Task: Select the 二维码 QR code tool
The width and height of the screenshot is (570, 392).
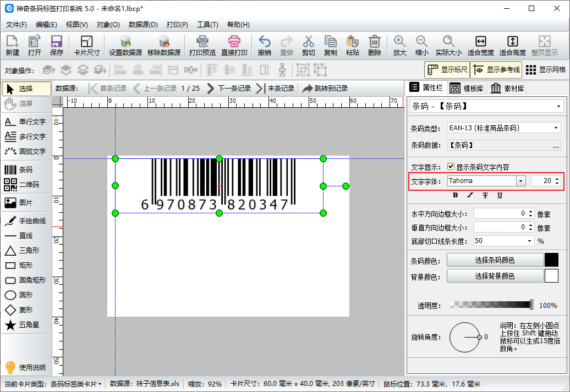Action: pos(26,185)
